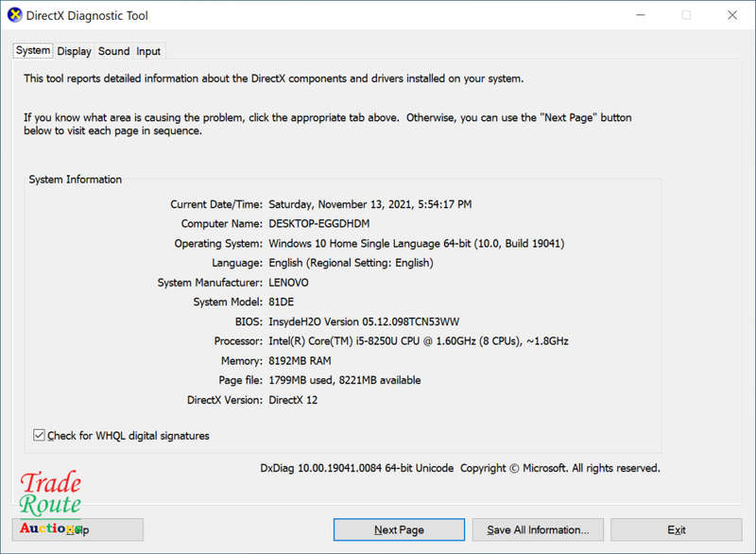756x554 pixels.
Task: Click the Copyright Microsoft text
Action: coord(559,468)
